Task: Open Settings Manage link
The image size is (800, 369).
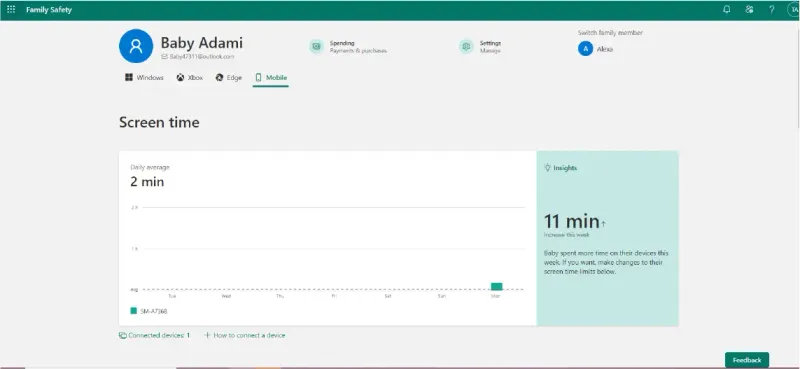Action: [490, 47]
